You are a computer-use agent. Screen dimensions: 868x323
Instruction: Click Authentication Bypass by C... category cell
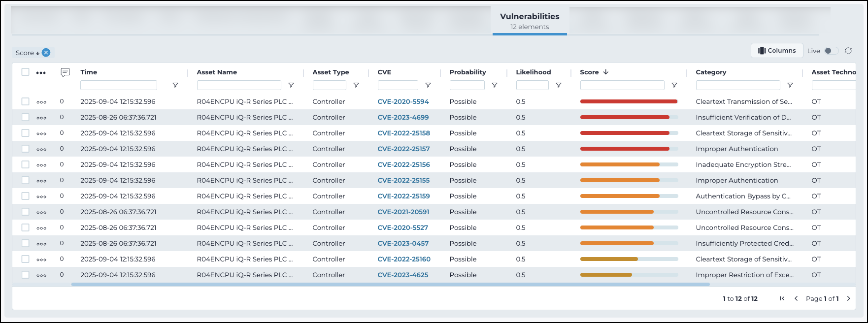743,196
